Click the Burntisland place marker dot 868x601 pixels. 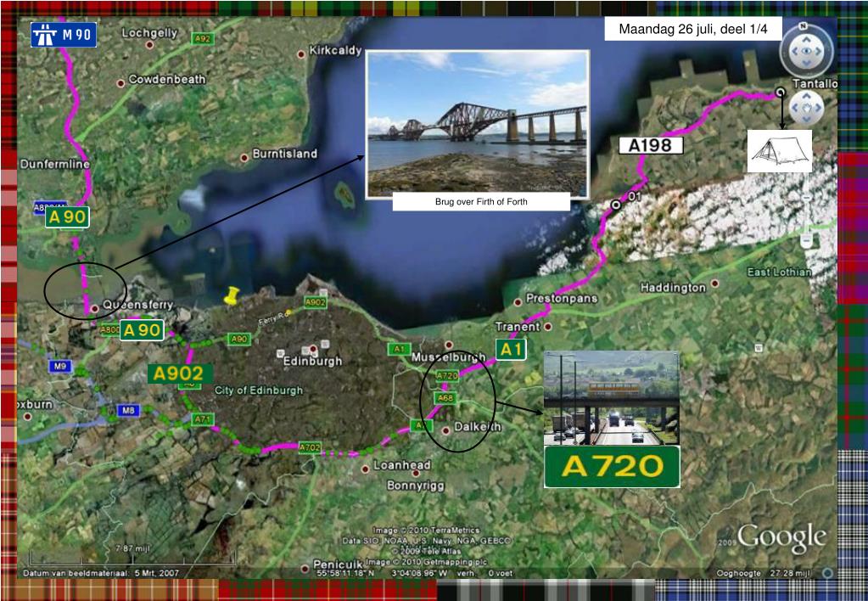pos(244,158)
